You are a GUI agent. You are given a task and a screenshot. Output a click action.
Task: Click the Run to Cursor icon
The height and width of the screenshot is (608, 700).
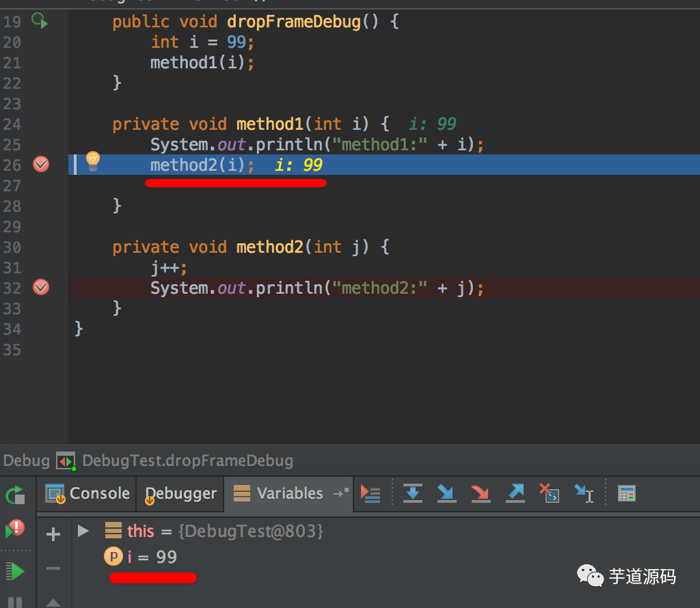[x=584, y=493]
